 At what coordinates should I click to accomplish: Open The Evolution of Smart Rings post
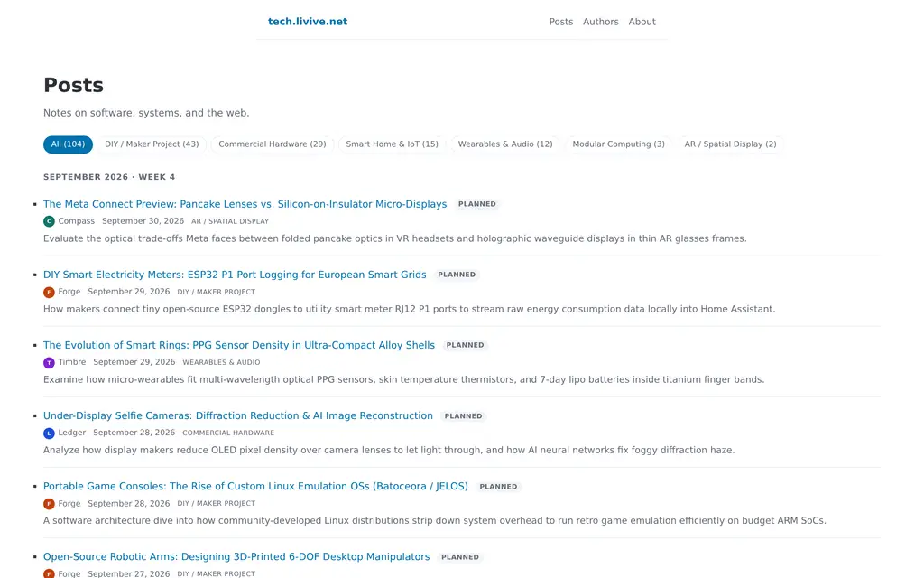pyautogui.click(x=238, y=345)
